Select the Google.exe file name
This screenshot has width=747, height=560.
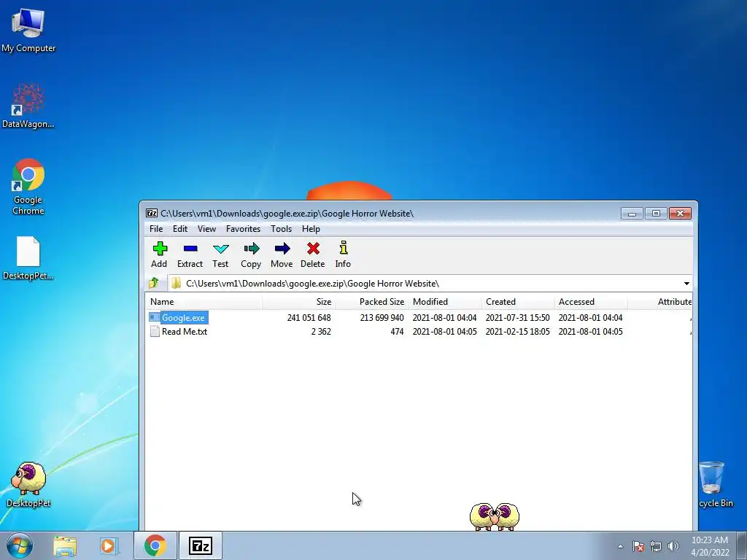click(183, 318)
